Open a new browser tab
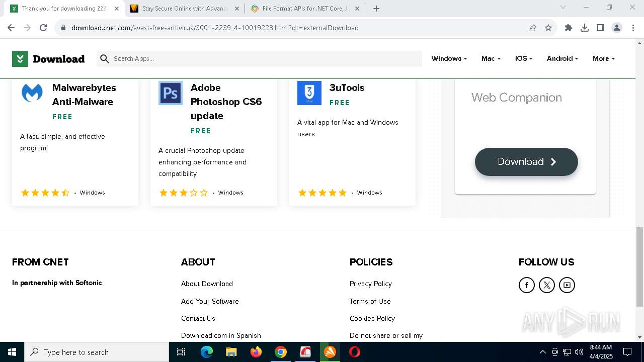644x362 pixels. pyautogui.click(x=376, y=9)
